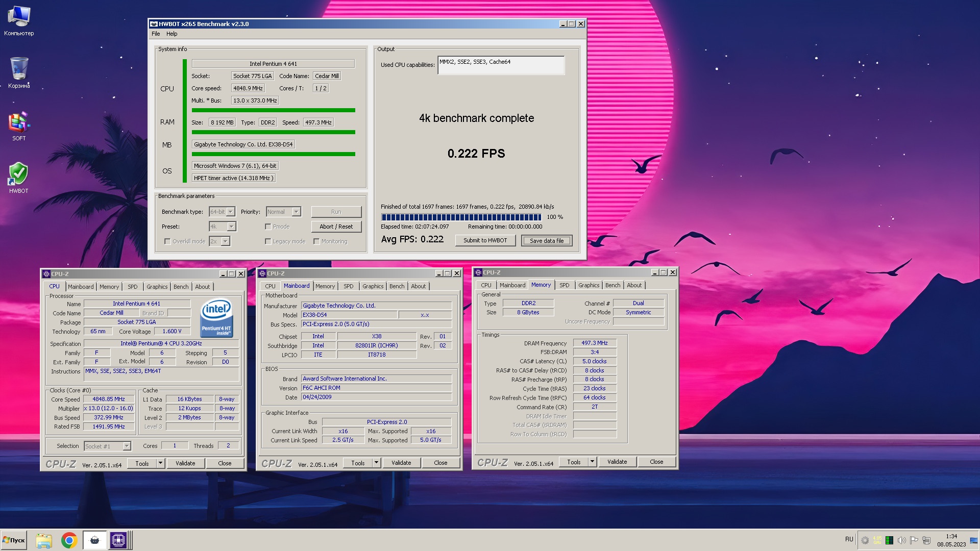Image resolution: width=980 pixels, height=551 pixels.
Task: Launch Google Chrome from taskbar
Action: click(x=69, y=540)
